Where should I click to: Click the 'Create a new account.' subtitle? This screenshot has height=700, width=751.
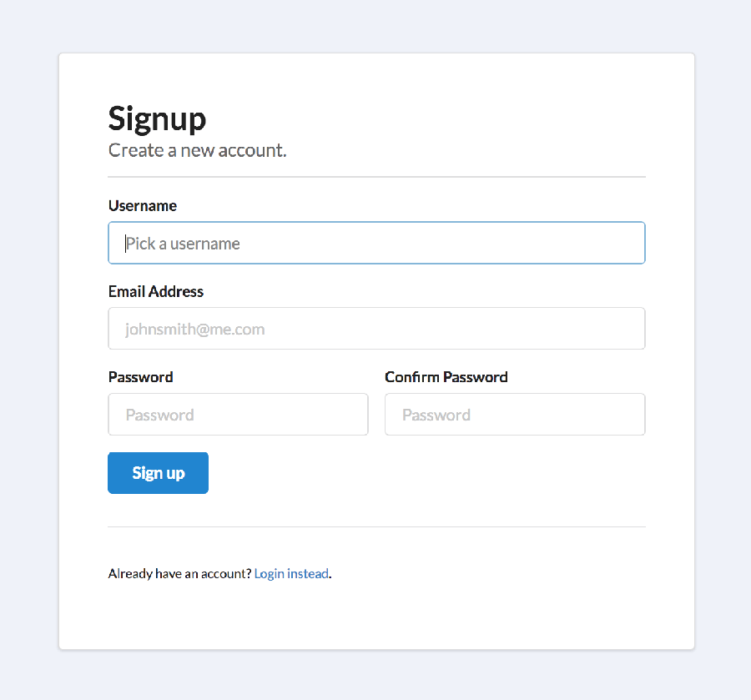tap(198, 151)
